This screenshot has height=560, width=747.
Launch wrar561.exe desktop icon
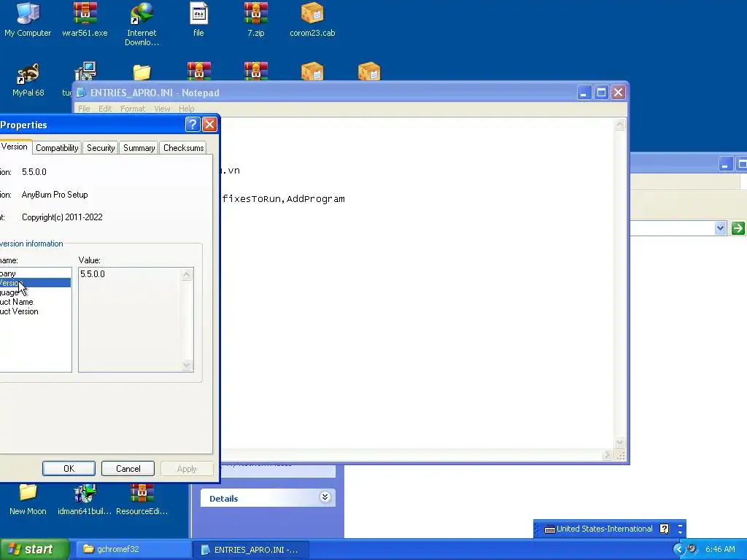tap(85, 19)
